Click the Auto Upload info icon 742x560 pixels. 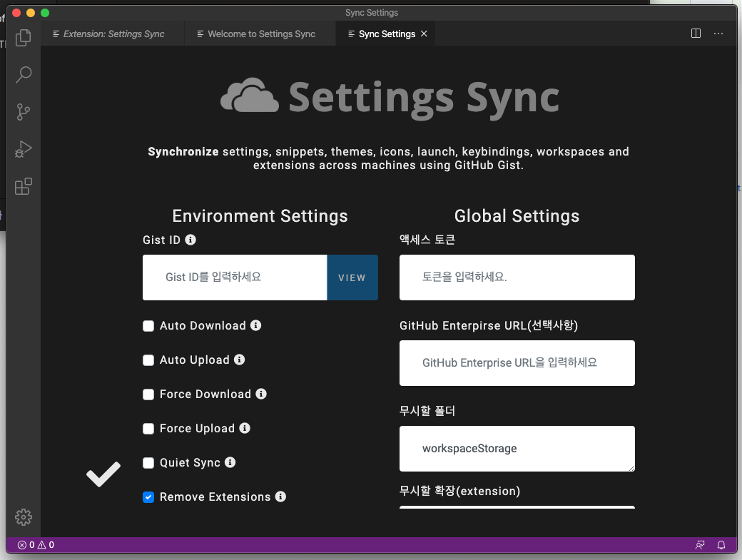tap(240, 360)
